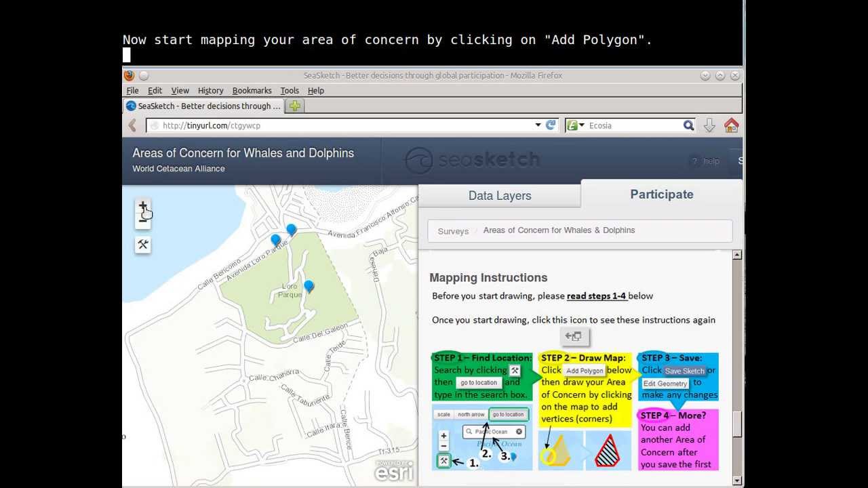
Task: Click the SeaSketch help link in header
Action: click(705, 161)
